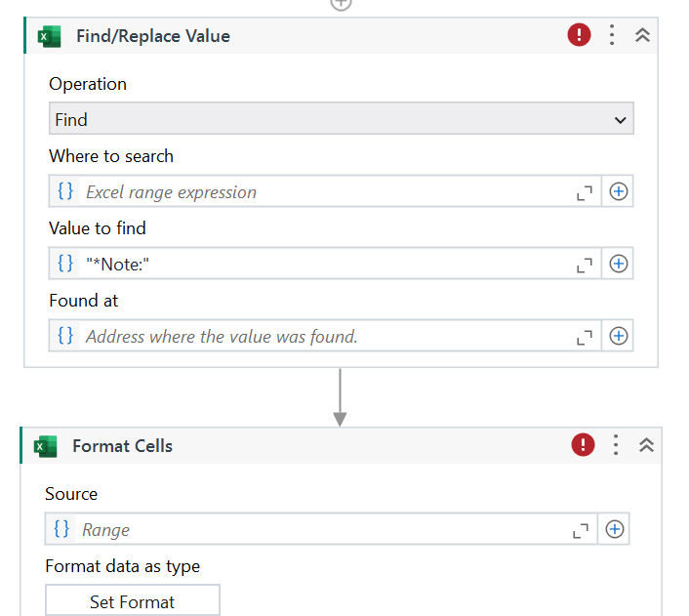Expand the Where to search editor
Viewport: 689px width, 616px height.
[585, 192]
